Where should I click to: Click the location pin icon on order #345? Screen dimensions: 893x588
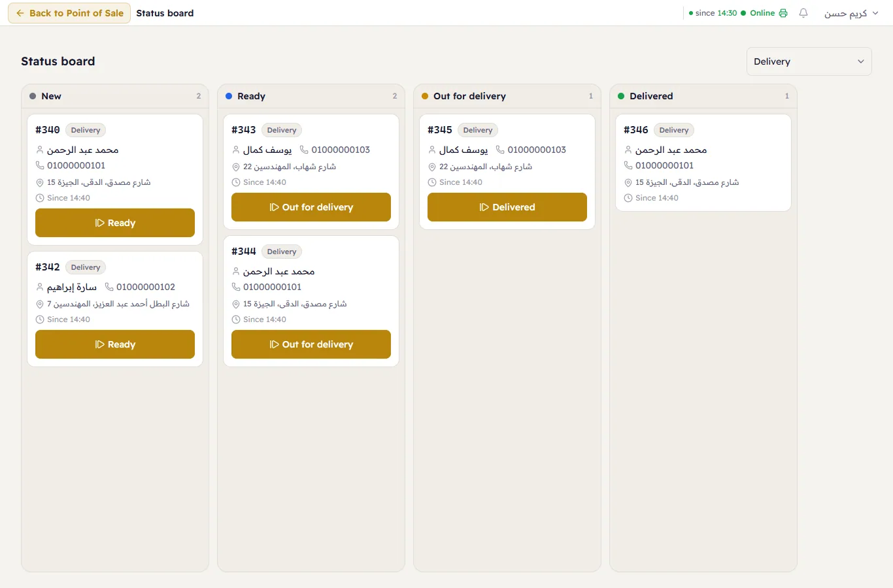(x=432, y=167)
